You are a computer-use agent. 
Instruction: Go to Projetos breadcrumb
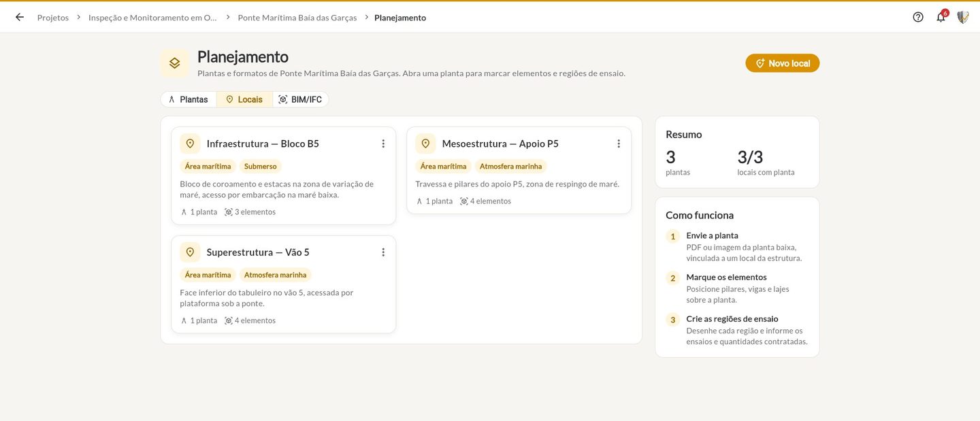tap(53, 18)
